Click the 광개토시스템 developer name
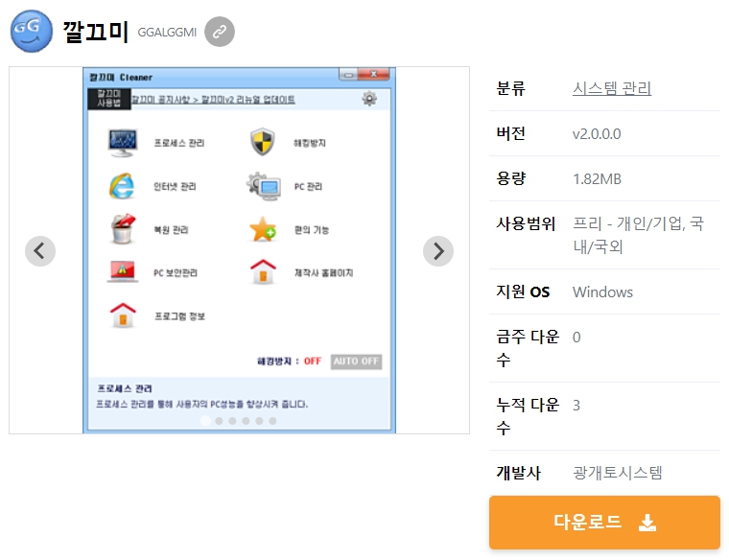This screenshot has width=729, height=560. pyautogui.click(x=618, y=473)
